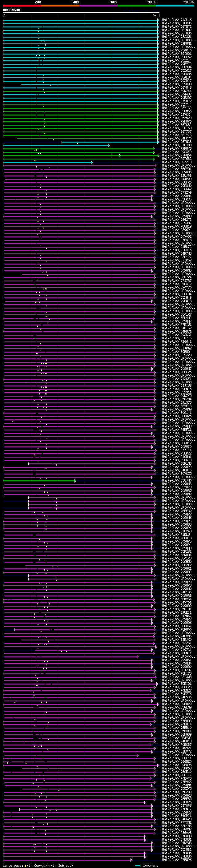The width and height of the screenshot is (197, 868).
Task: Click the '=100char.' scale text
Action: tap(150, 866)
